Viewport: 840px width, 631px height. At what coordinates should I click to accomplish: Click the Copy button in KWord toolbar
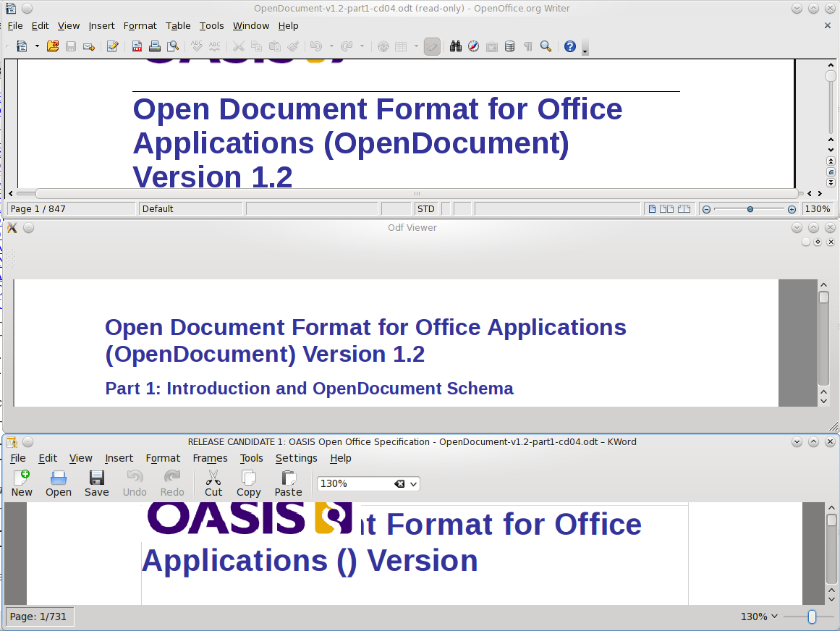(x=249, y=483)
